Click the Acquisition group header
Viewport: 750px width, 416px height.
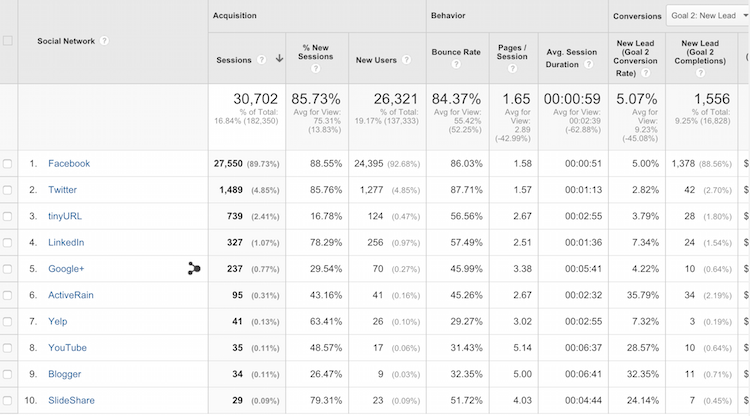point(234,16)
